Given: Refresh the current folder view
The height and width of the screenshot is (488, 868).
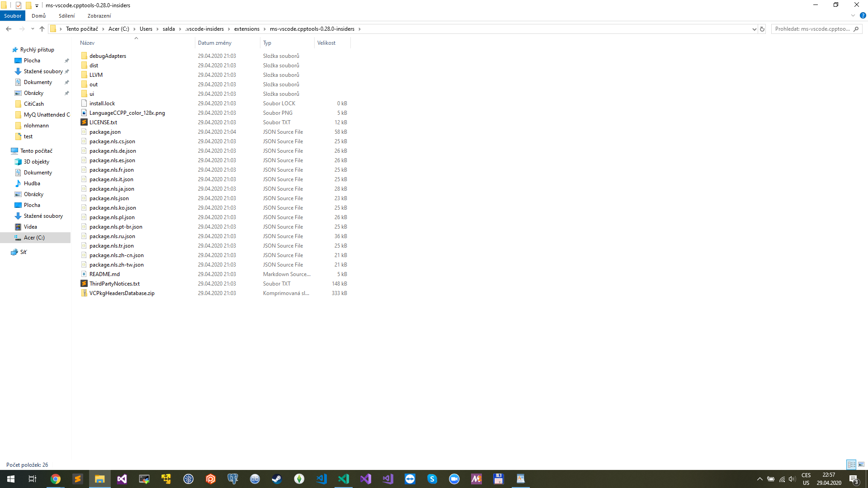Looking at the screenshot, I should point(762,29).
